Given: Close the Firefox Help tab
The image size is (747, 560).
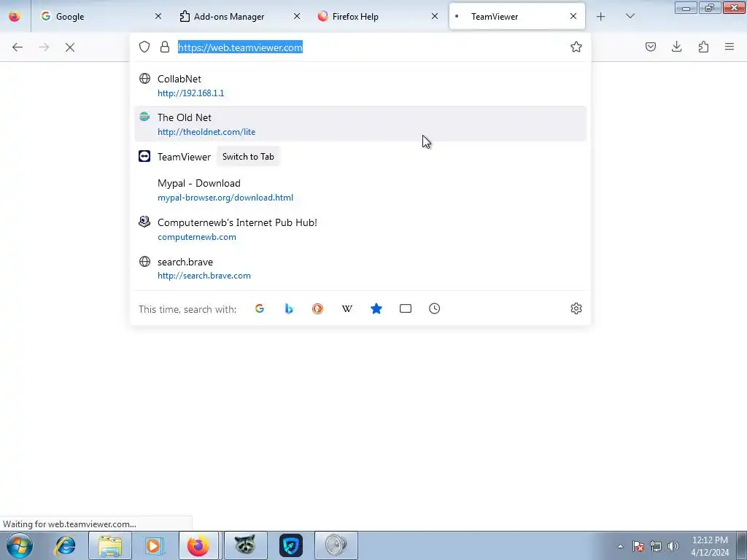Looking at the screenshot, I should (x=435, y=16).
